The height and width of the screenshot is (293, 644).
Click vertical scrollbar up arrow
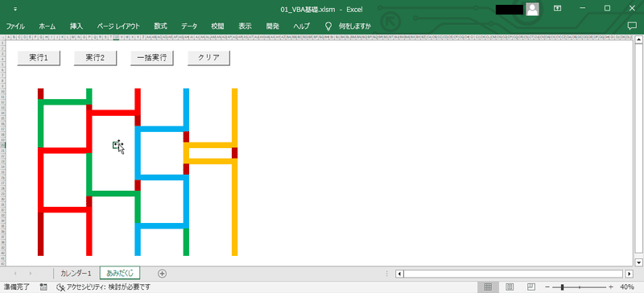(x=638, y=40)
